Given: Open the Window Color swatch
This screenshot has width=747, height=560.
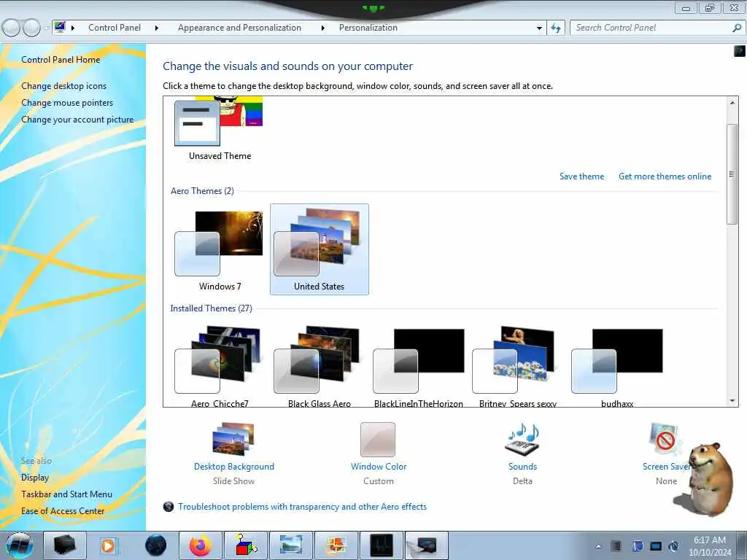Looking at the screenshot, I should 378,439.
